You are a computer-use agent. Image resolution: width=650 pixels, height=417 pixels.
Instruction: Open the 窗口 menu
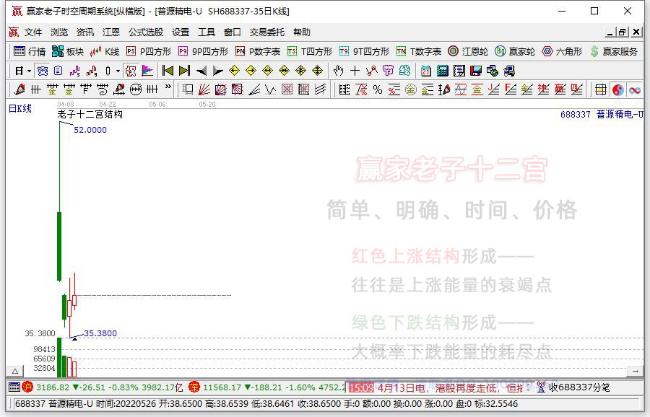tap(232, 32)
